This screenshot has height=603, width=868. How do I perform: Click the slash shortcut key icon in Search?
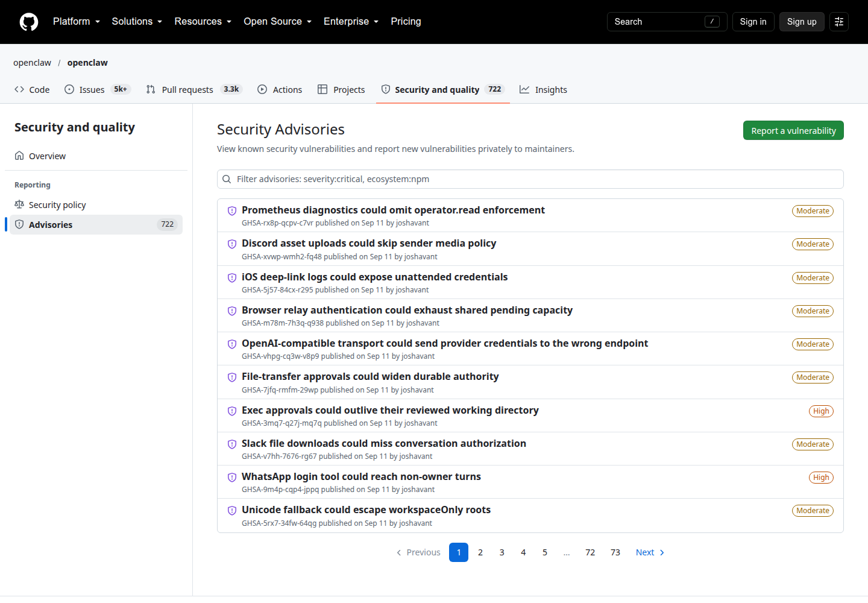click(712, 22)
